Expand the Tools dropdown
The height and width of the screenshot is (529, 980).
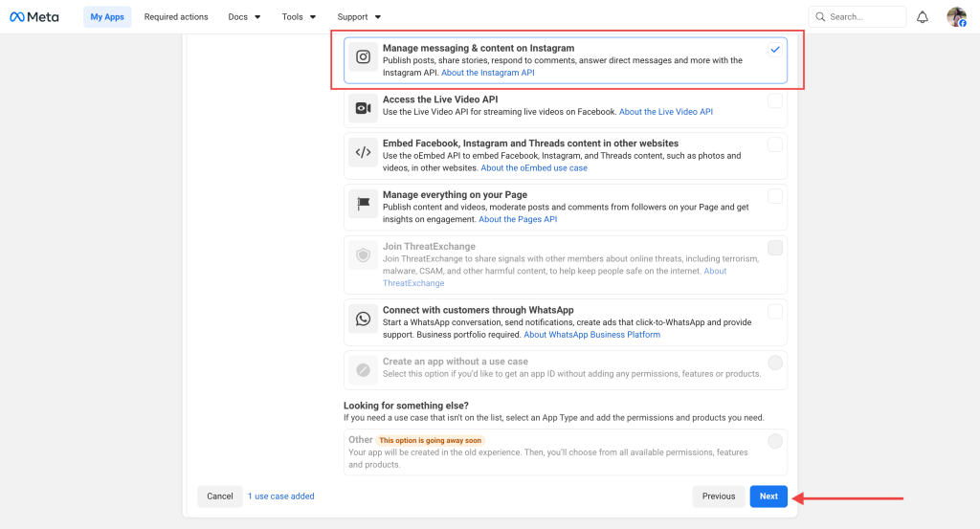(299, 17)
